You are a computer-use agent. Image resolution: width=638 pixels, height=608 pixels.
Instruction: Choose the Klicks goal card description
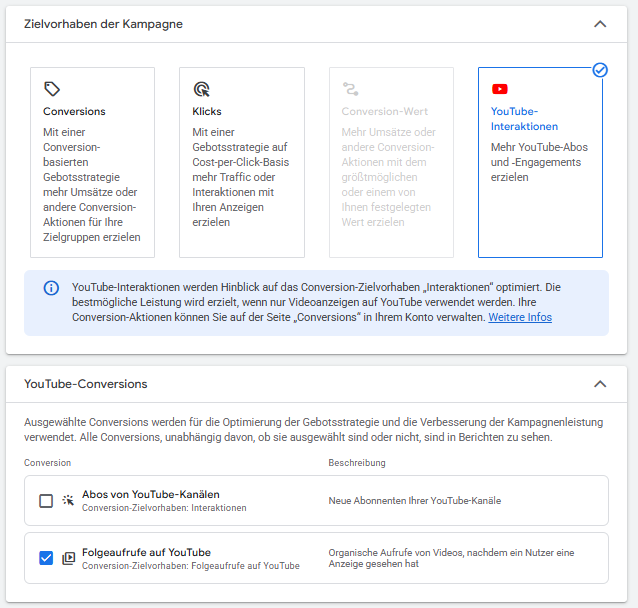(x=240, y=177)
